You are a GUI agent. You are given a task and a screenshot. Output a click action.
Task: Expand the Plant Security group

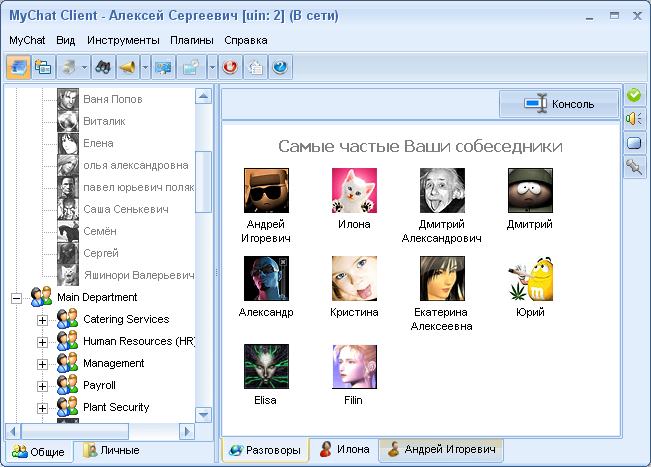click(x=42, y=408)
